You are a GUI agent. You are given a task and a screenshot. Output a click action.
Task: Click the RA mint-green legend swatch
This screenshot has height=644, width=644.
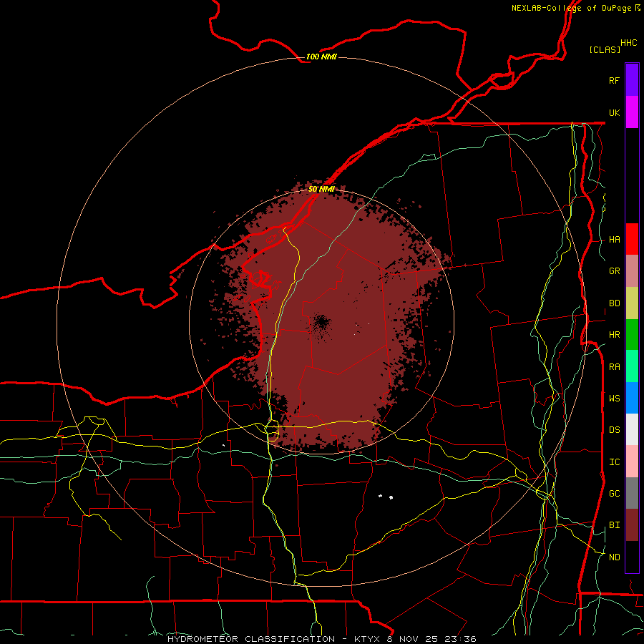point(632,366)
